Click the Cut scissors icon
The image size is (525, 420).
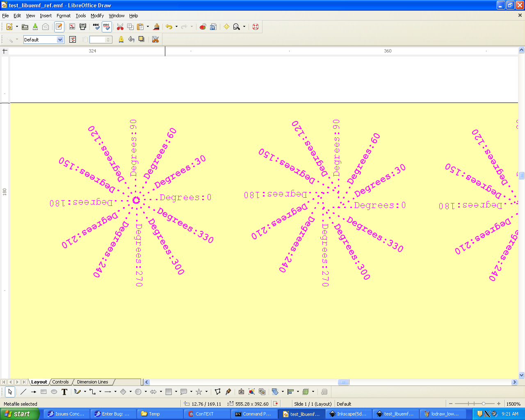(120, 27)
